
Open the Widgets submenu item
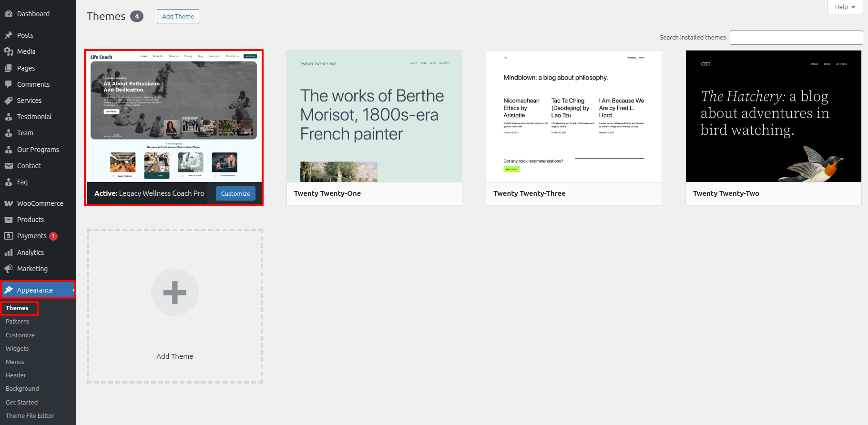[x=17, y=349]
